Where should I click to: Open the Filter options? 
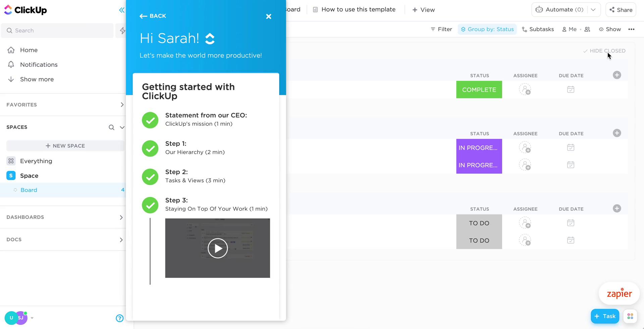[441, 29]
